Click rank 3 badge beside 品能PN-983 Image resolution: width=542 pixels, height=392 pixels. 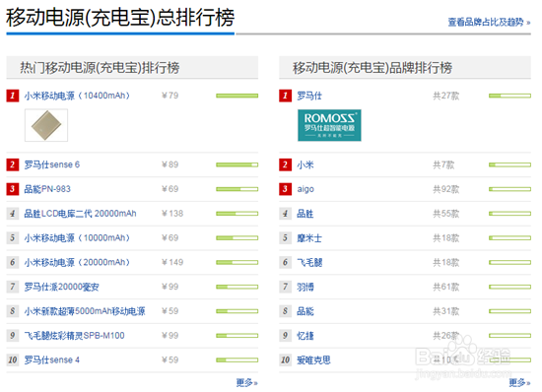tap(13, 189)
